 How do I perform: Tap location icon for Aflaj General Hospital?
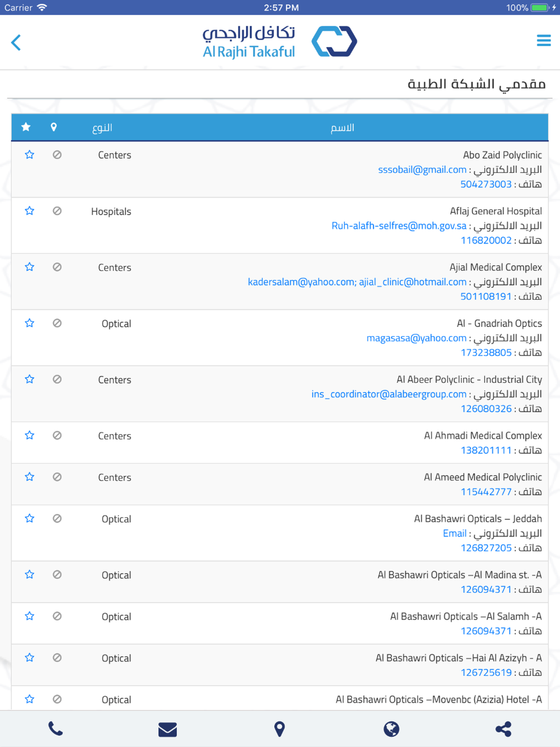57,211
